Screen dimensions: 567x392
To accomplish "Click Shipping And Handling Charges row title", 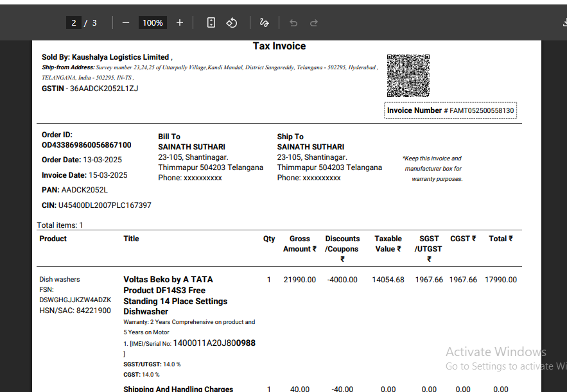I will (x=179, y=389).
